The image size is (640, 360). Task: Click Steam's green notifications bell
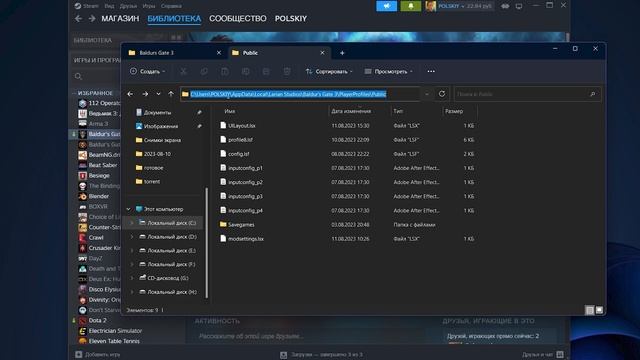click(411, 6)
